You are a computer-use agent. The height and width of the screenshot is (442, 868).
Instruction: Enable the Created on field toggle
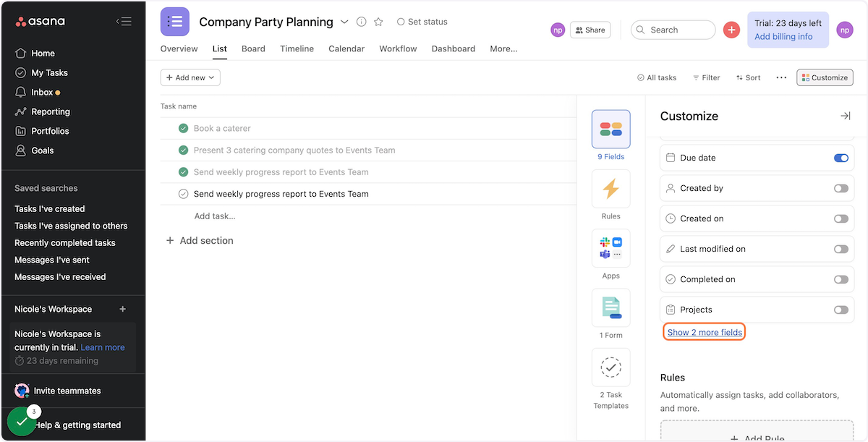[841, 218]
